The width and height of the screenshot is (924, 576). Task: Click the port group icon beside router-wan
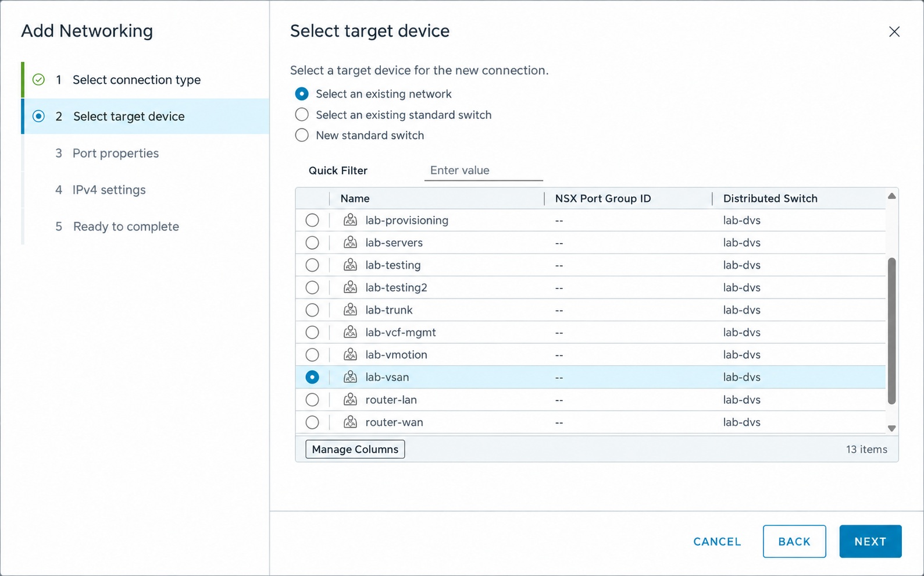[x=350, y=422]
